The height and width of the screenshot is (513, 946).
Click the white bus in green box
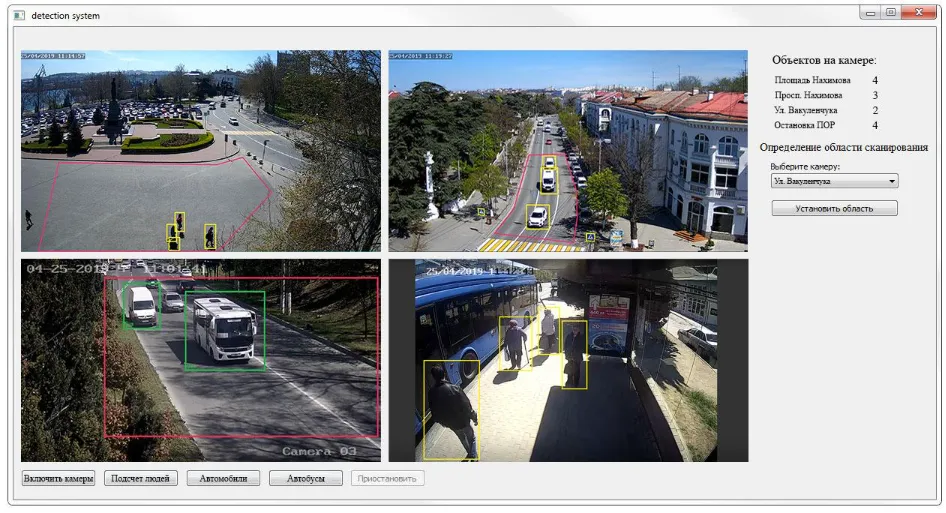225,328
